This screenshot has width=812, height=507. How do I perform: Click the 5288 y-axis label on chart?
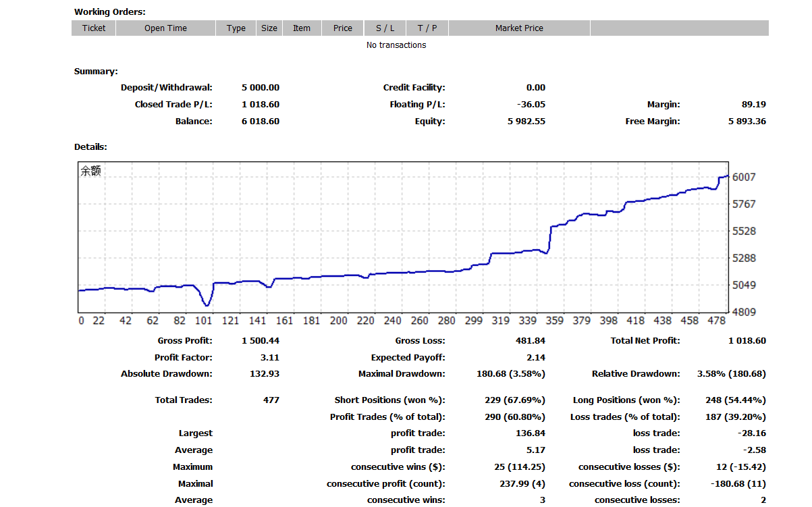tap(744, 258)
